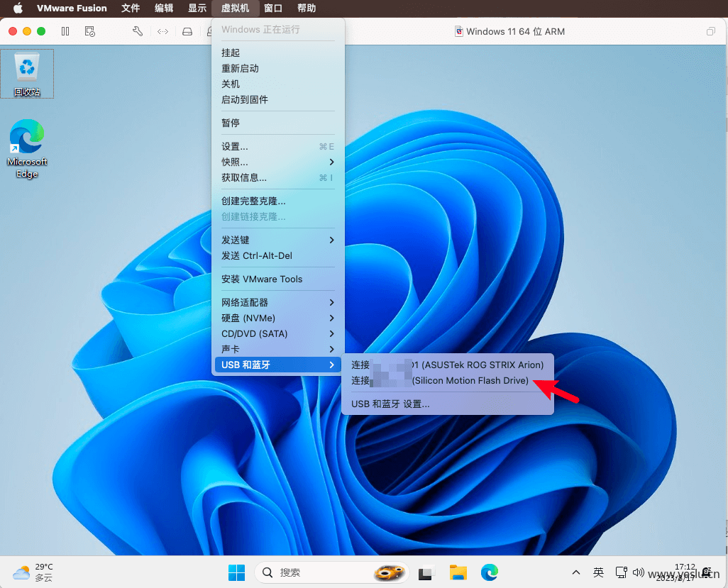Expand the 发送键 submenu
Viewport: 728px width, 588px height.
tap(277, 240)
